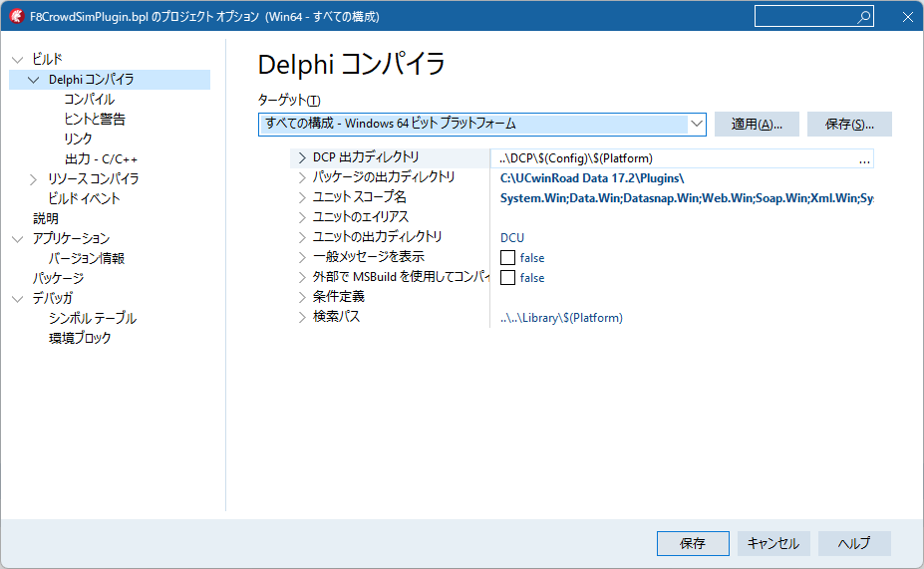Select シンボル テーブル under デバッガ
The image size is (924, 569).
93,318
